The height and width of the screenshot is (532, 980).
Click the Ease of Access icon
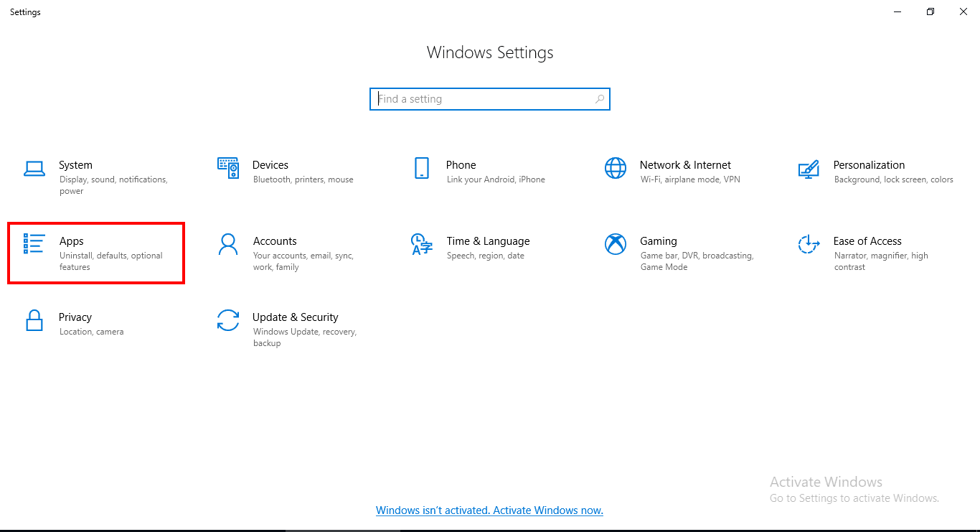tap(809, 244)
